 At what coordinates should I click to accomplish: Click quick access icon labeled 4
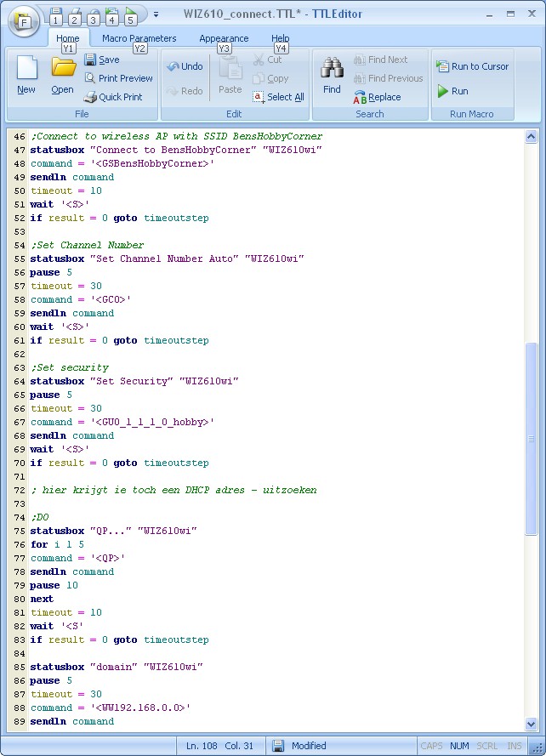[112, 14]
